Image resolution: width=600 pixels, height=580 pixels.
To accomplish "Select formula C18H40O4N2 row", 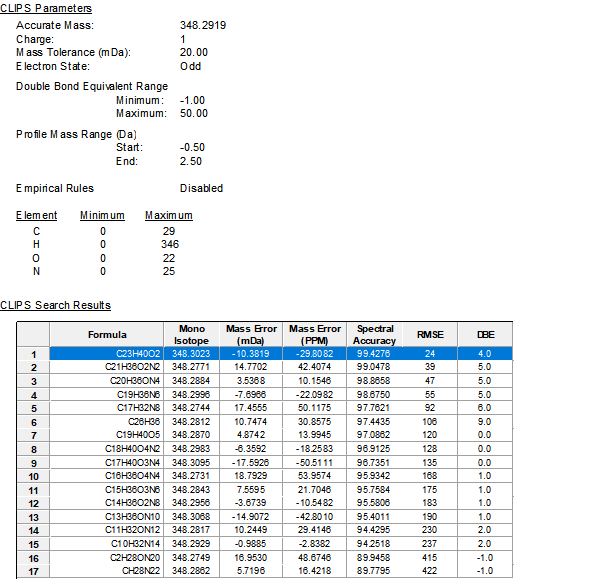I will pos(281,449).
